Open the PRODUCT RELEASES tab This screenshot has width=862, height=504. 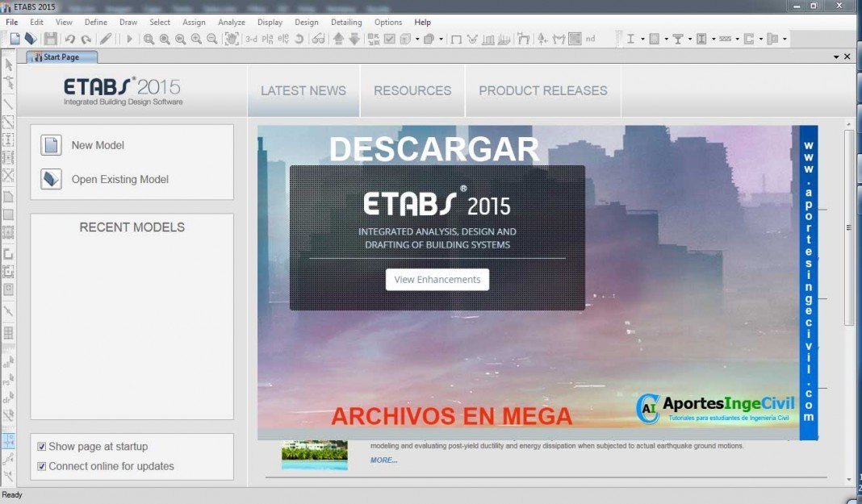[x=543, y=90]
